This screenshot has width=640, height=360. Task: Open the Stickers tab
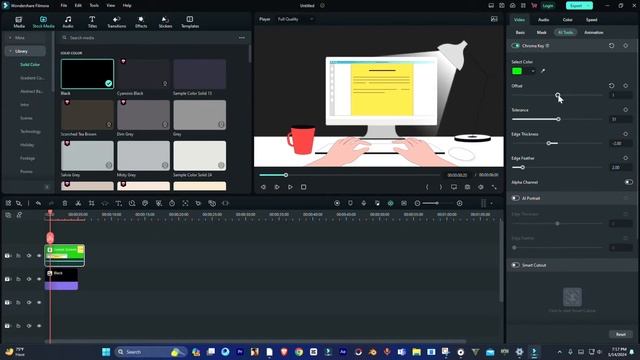pos(165,22)
